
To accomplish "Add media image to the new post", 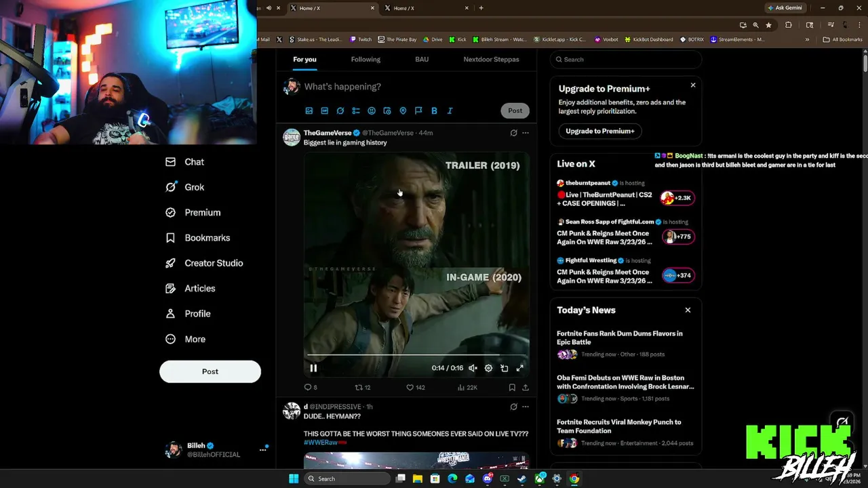I will 309,110.
